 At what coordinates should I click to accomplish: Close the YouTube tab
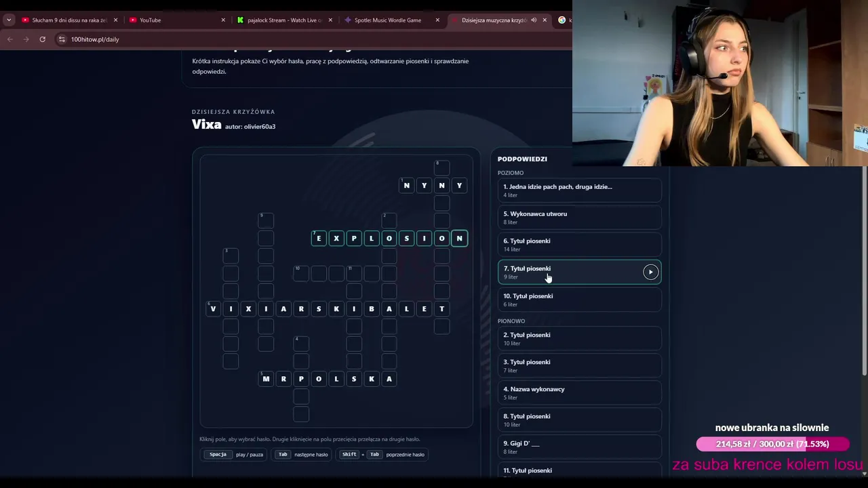223,20
